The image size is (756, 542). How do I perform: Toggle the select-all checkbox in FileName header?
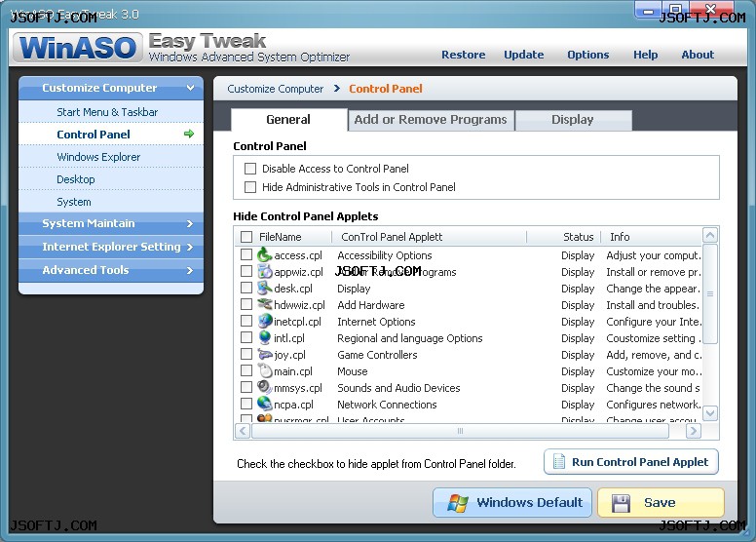tap(246, 237)
